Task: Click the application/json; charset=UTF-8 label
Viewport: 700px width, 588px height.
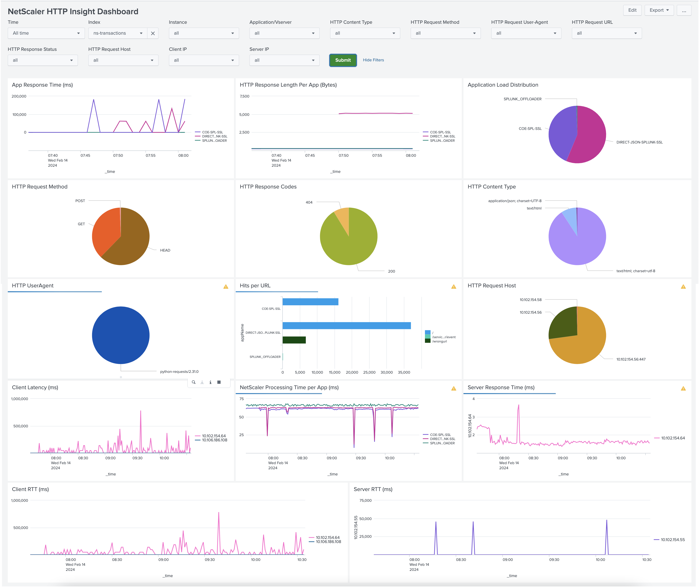Action: 515,201
